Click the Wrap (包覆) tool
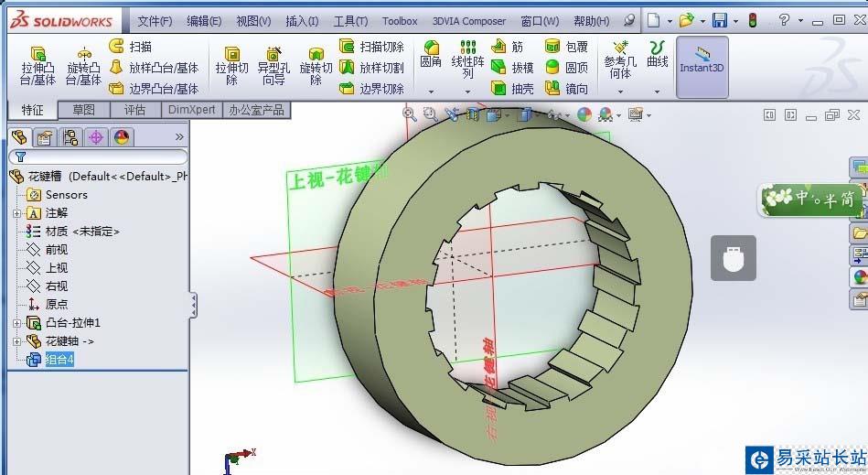868x475 pixels. tap(566, 47)
